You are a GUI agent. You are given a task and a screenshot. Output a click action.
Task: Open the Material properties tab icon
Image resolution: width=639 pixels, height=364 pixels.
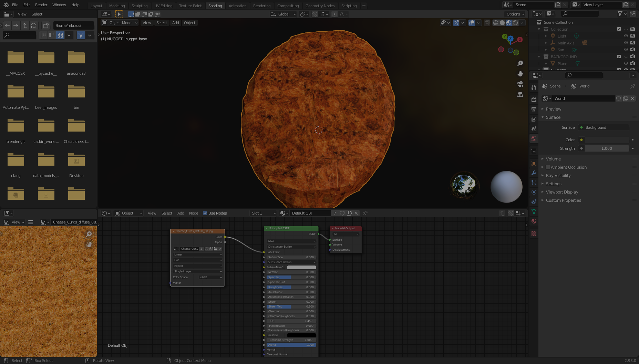point(534,221)
